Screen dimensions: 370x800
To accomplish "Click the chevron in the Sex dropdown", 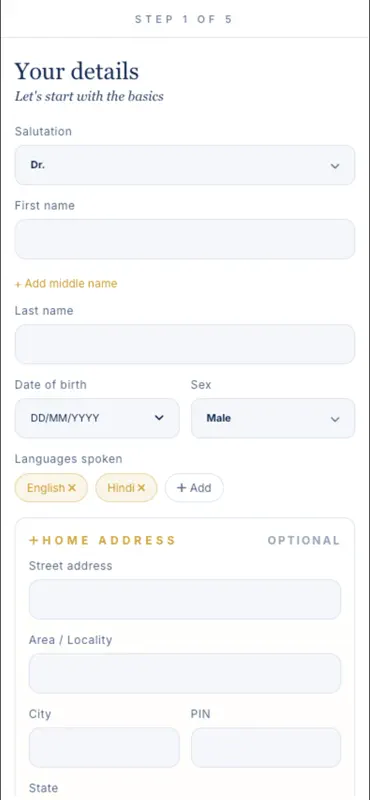I will pyautogui.click(x=335, y=419).
